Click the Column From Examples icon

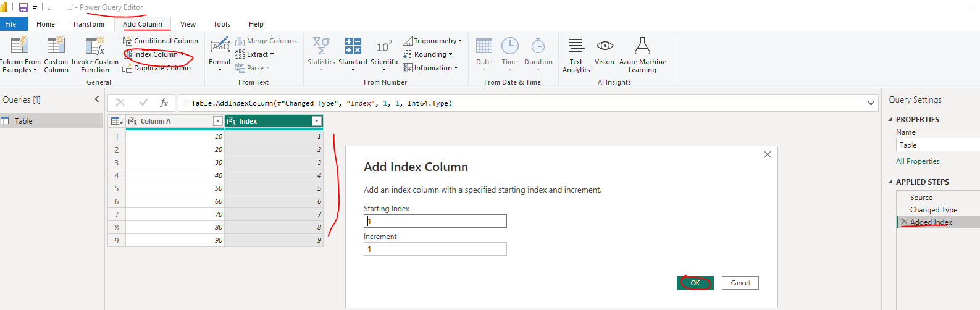[19, 46]
